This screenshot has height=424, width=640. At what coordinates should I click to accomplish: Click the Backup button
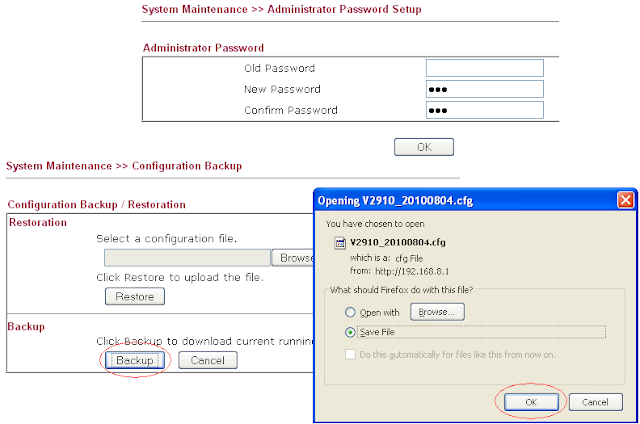coord(135,360)
